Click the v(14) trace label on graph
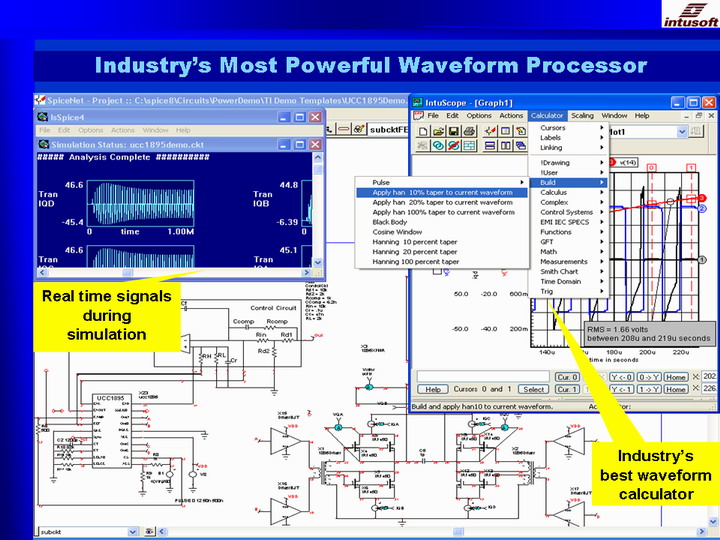 pyautogui.click(x=628, y=162)
